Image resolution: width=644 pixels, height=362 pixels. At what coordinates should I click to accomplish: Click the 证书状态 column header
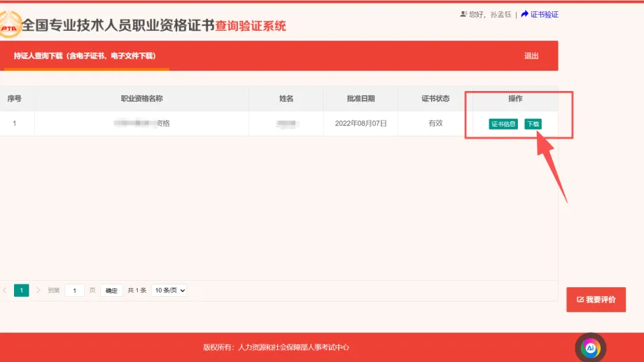(x=435, y=99)
